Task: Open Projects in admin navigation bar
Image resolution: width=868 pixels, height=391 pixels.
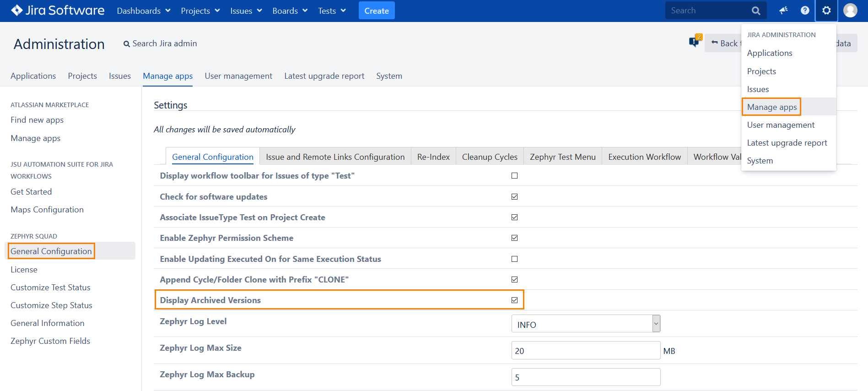Action: [x=82, y=76]
